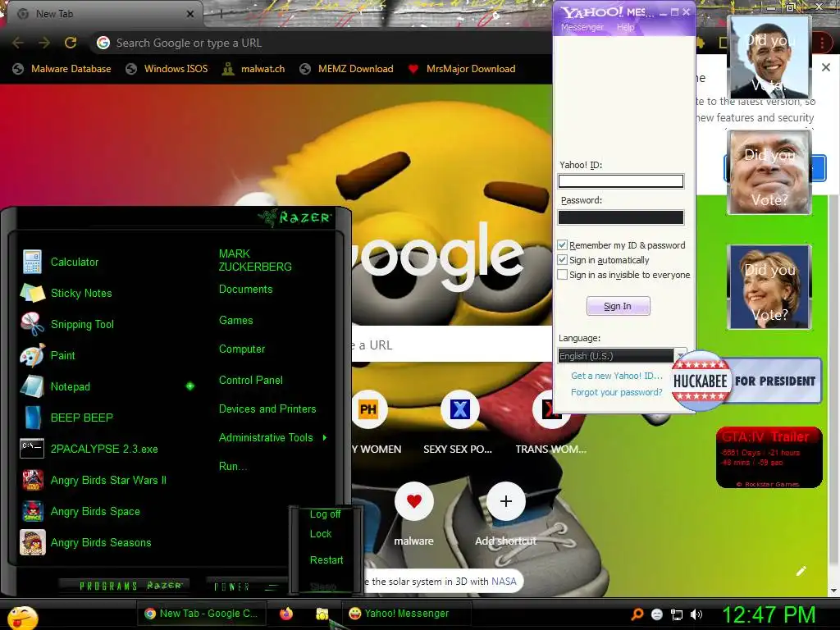Image resolution: width=840 pixels, height=630 pixels.
Task: Click the network tray icon
Action: point(677,614)
